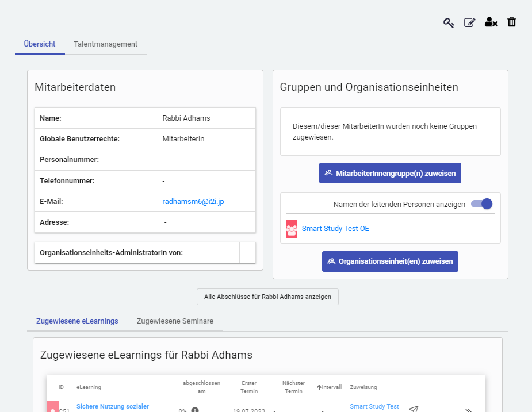Select the Übersicht tab
Image resolution: width=532 pixels, height=412 pixels.
pyautogui.click(x=40, y=44)
